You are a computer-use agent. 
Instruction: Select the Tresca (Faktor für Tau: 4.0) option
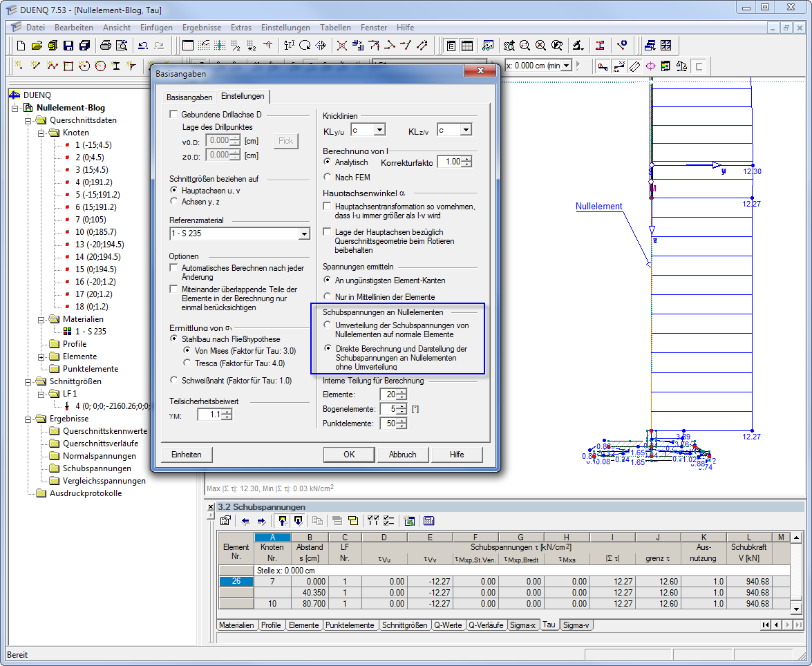click(x=188, y=363)
